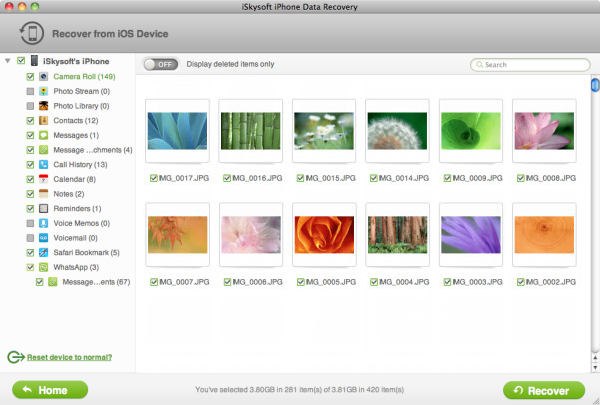Image resolution: width=600 pixels, height=405 pixels.
Task: Click the Calendar icon
Action: click(44, 179)
